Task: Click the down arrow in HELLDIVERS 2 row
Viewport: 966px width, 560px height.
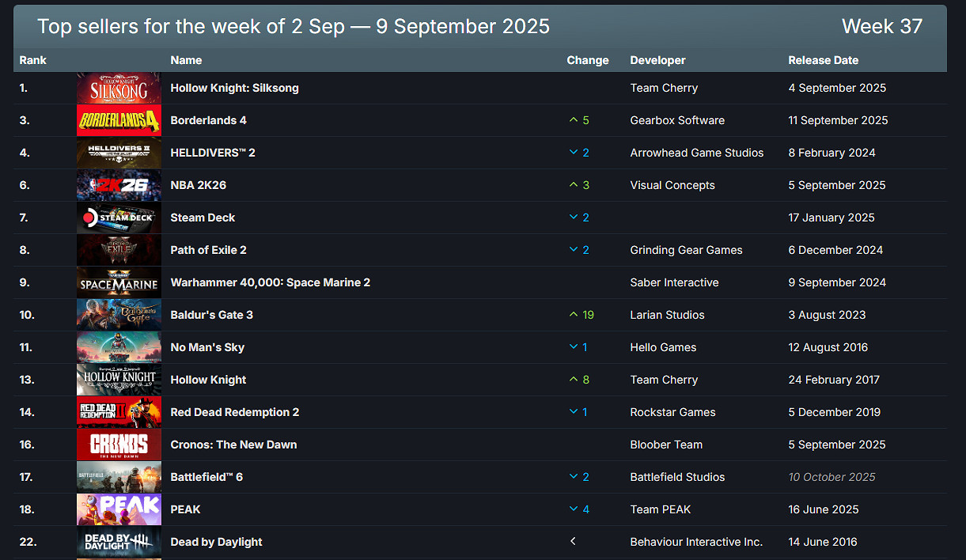Action: point(574,153)
